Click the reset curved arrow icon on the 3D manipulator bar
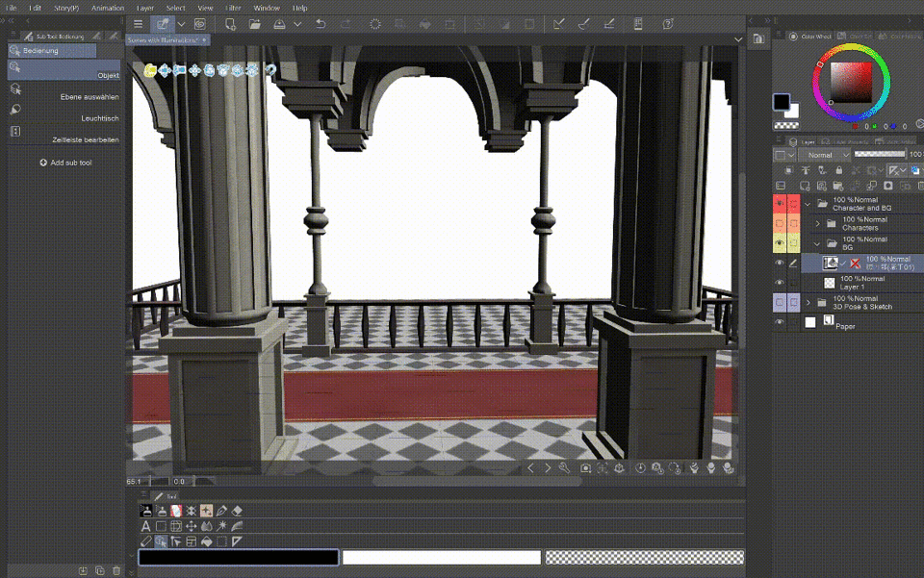This screenshot has height=578, width=924. point(269,70)
